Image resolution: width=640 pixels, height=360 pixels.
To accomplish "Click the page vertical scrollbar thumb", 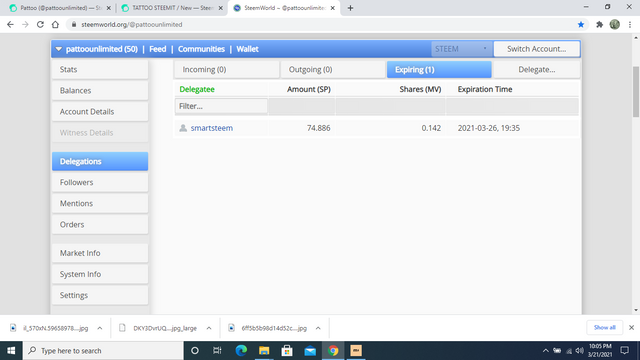I will tap(636, 91).
